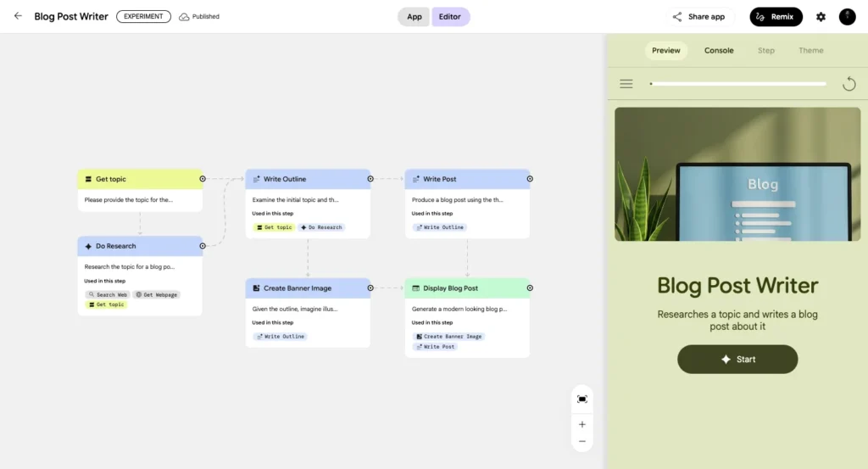Click the Do Research node output port
The height and width of the screenshot is (469, 868).
coord(203,246)
